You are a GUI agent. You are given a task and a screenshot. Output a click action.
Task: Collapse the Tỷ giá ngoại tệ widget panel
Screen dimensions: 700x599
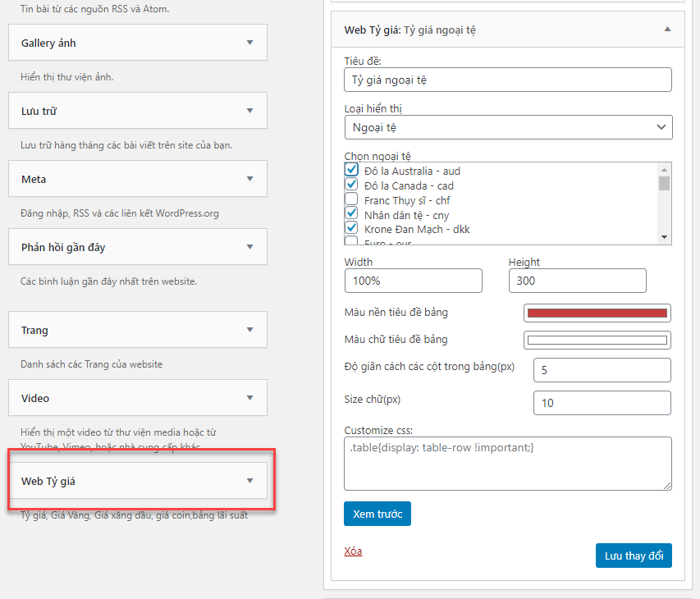[667, 29]
